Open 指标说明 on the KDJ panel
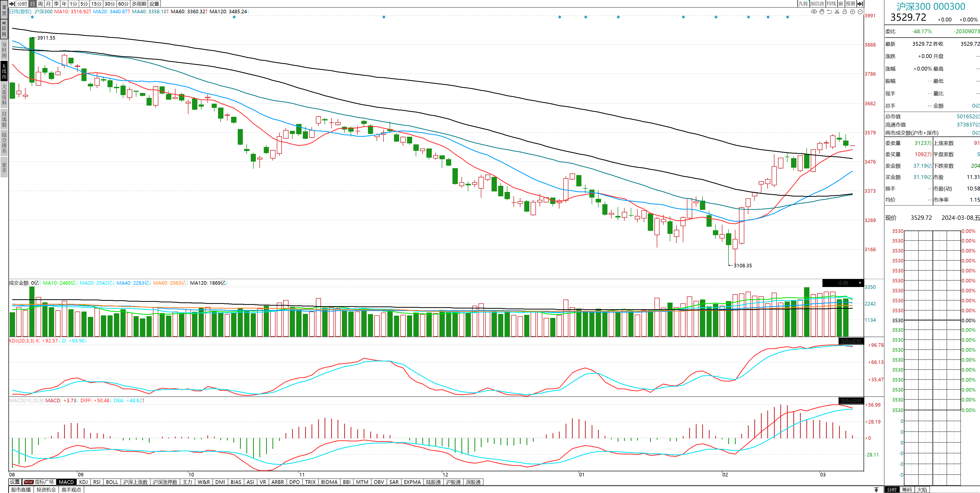The image size is (980, 493). point(851,341)
